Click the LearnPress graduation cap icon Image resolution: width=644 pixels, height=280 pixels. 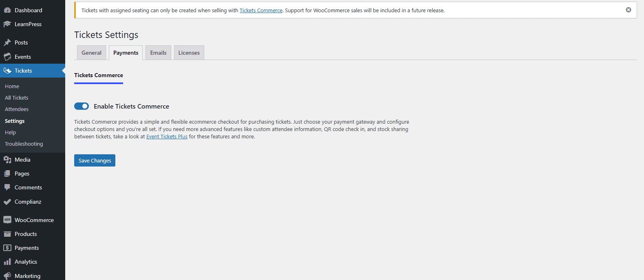(x=7, y=24)
